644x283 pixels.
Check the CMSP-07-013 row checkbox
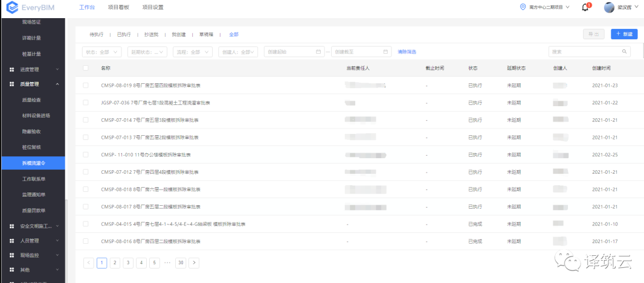85,137
